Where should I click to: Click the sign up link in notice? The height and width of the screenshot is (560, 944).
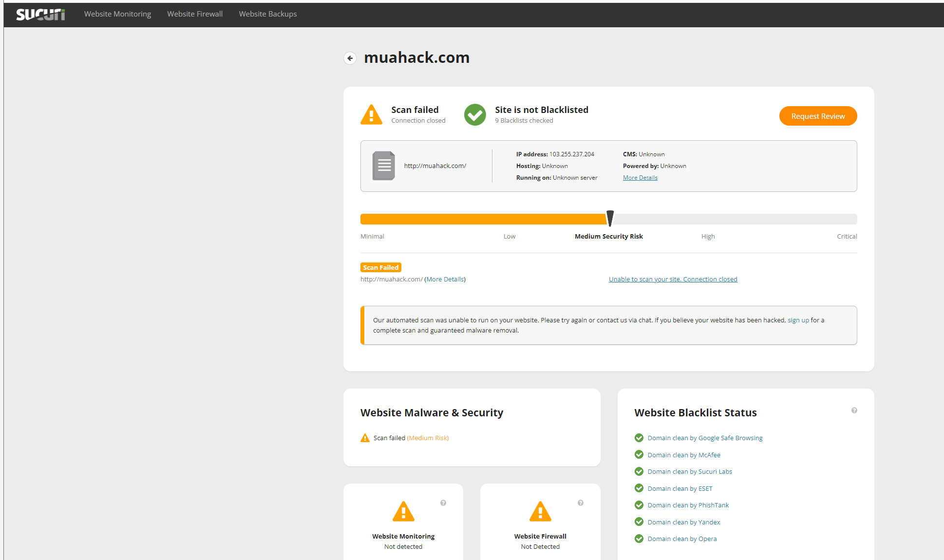click(x=798, y=320)
